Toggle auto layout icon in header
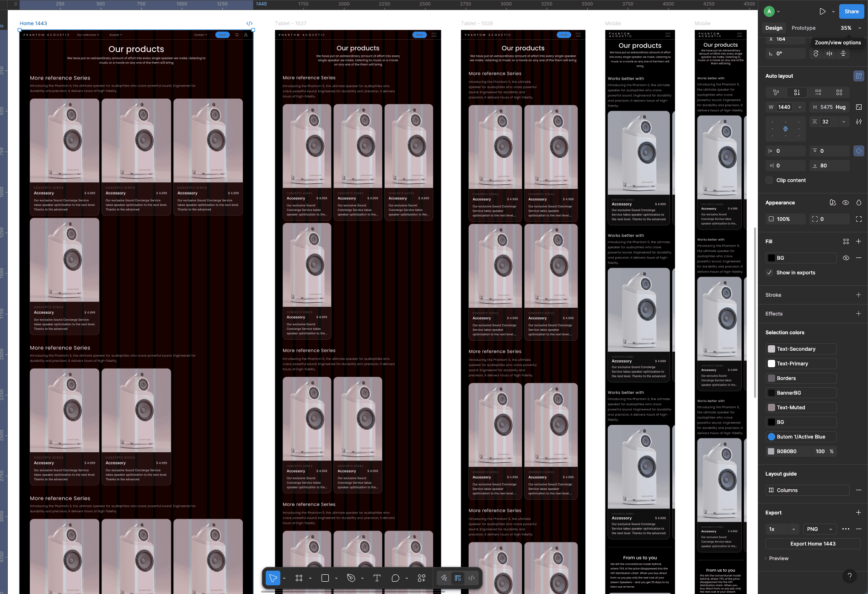Screen dimensions: 868x594 click(x=859, y=76)
